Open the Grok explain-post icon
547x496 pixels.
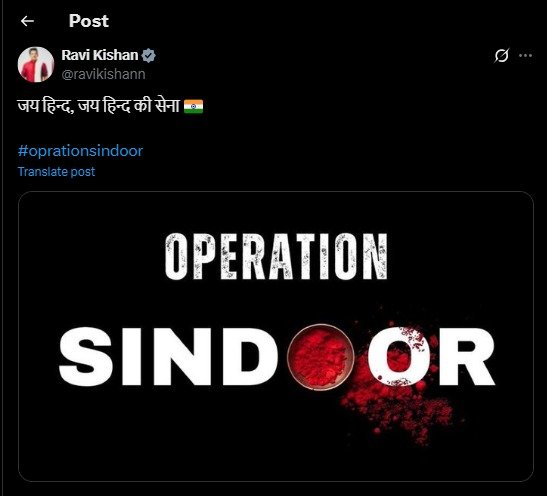pyautogui.click(x=502, y=55)
